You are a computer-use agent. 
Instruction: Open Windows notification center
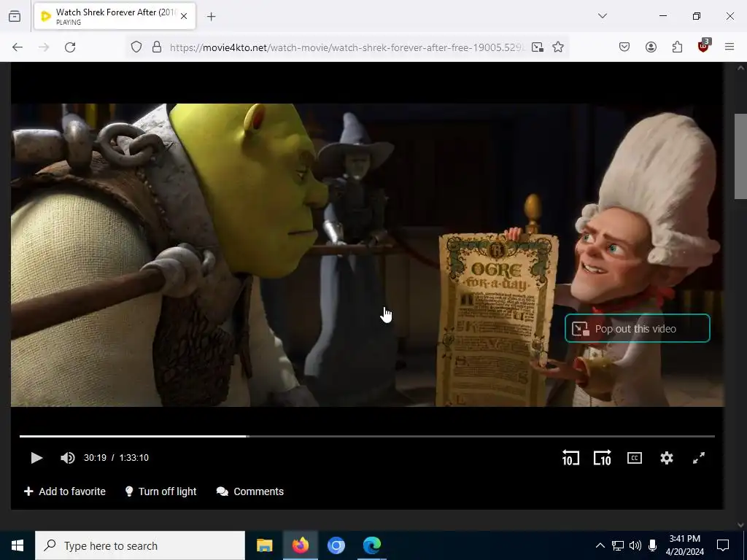pyautogui.click(x=723, y=545)
